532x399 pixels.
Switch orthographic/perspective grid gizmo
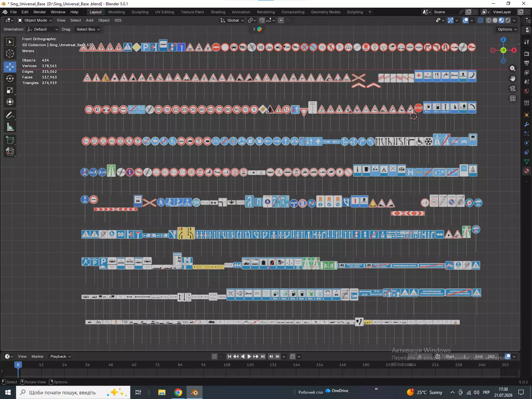[x=513, y=98]
